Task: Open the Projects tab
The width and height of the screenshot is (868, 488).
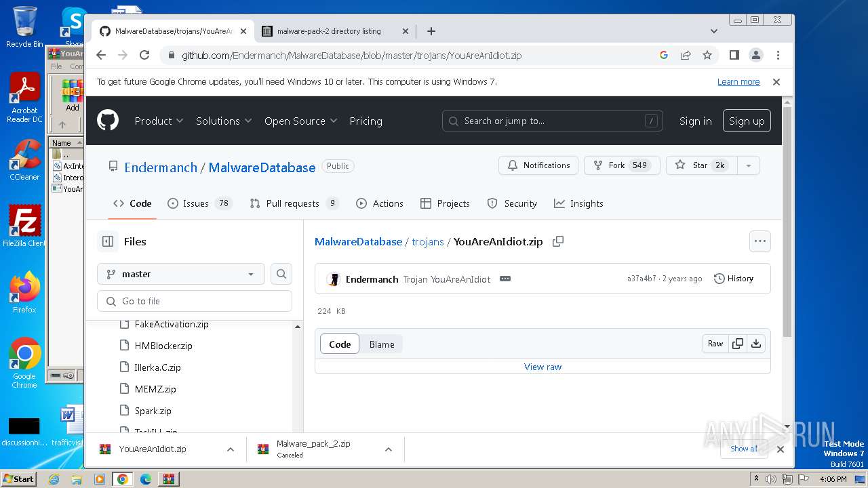Action: click(x=445, y=203)
